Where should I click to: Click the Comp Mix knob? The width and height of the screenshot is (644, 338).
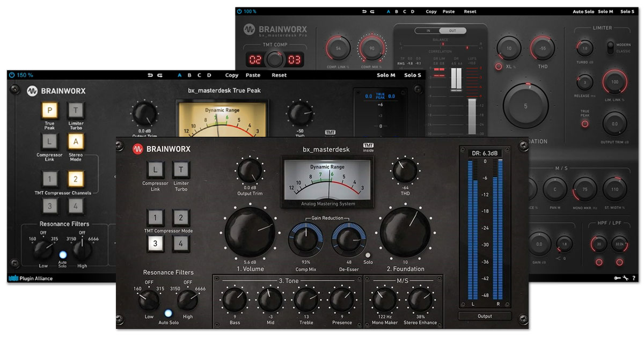tap(306, 239)
